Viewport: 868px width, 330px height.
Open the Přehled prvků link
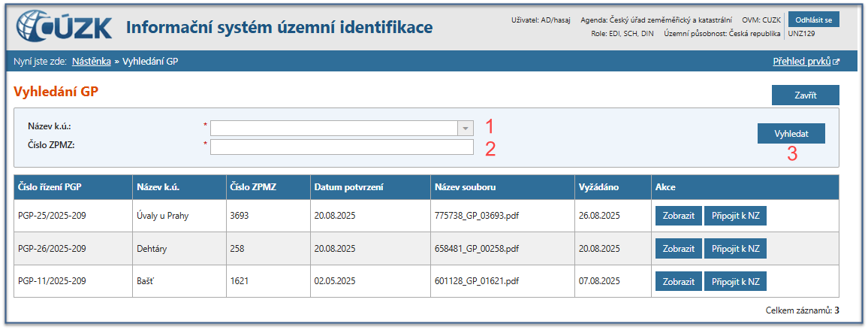pos(801,62)
